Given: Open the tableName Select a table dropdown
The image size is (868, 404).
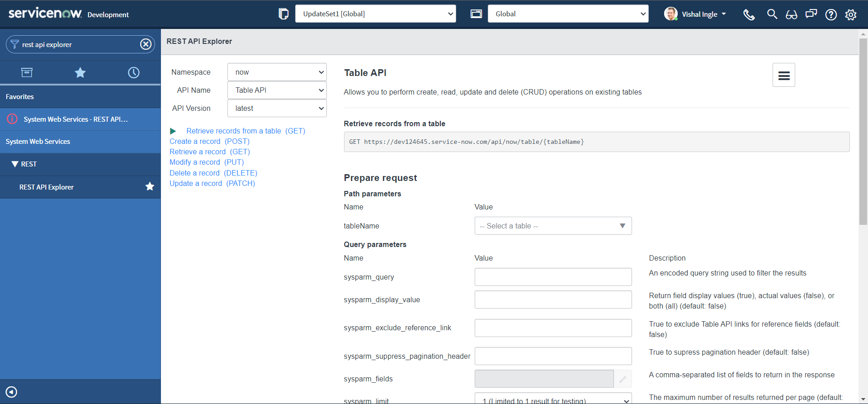Looking at the screenshot, I should (553, 226).
